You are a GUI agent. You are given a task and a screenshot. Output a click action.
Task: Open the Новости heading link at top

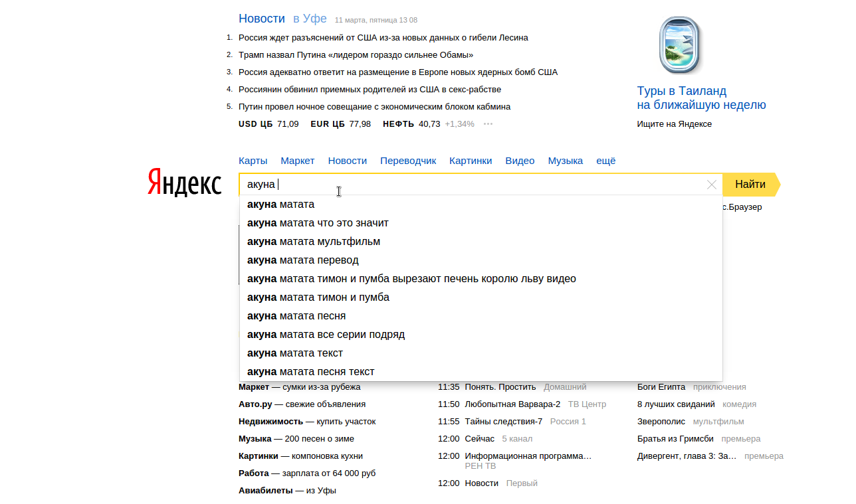tap(262, 19)
